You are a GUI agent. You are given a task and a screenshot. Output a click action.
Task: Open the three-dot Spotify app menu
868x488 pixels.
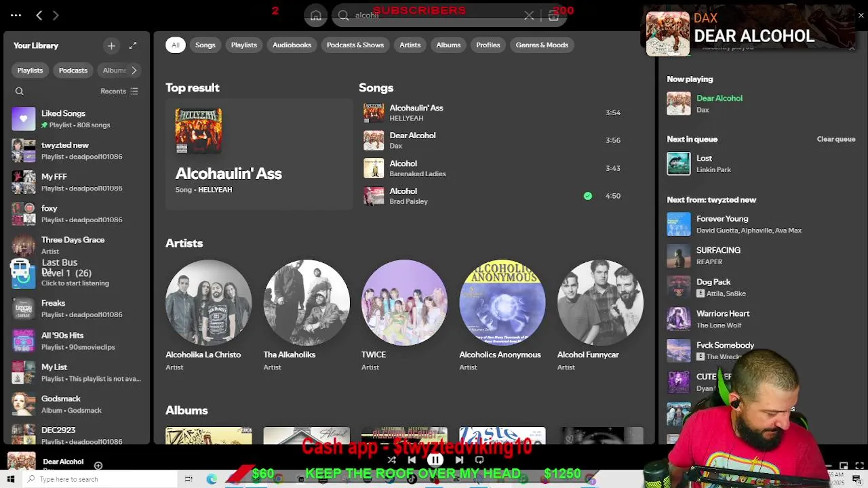pyautogui.click(x=16, y=15)
